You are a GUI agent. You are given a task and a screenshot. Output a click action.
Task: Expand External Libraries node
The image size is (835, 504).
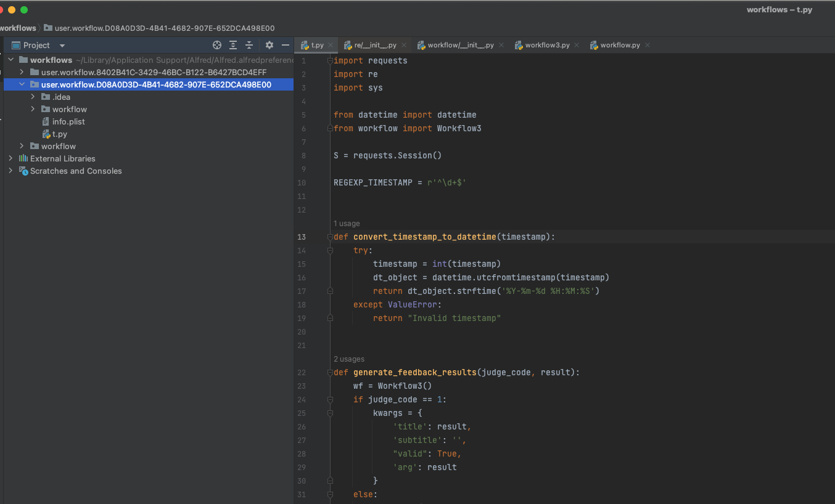[10, 158]
